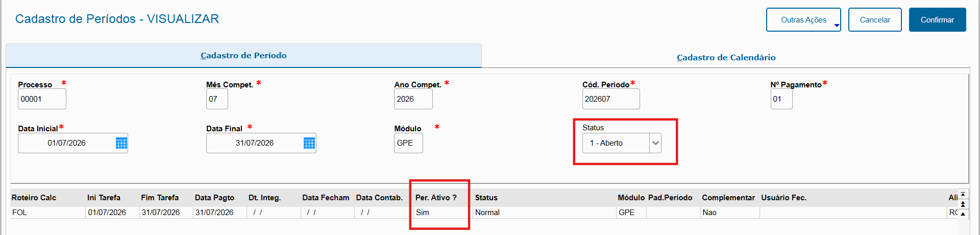The image size is (980, 235).
Task: Click the Nº Pagamento field
Action: [781, 99]
